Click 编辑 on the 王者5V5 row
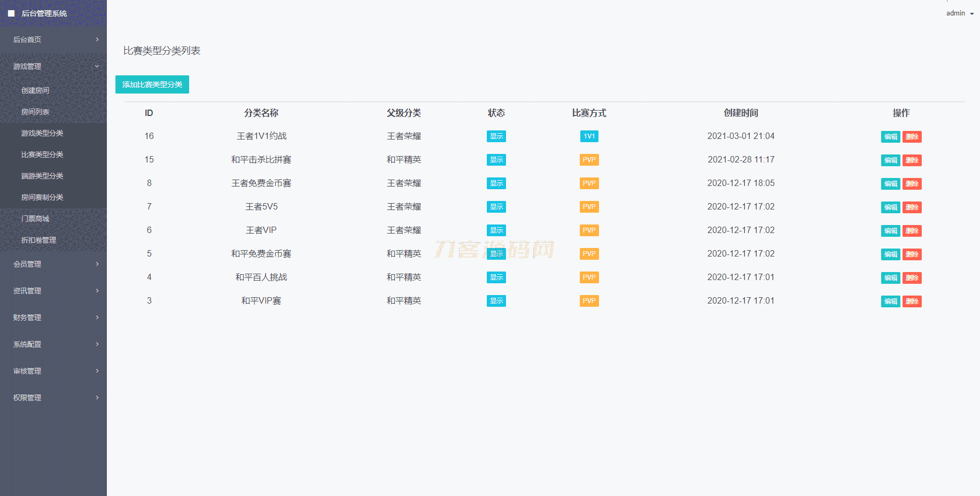 [x=890, y=207]
